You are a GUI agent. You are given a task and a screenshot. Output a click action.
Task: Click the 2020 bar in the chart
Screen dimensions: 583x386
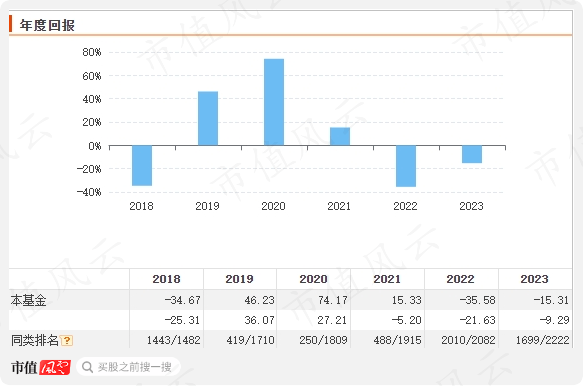274,102
